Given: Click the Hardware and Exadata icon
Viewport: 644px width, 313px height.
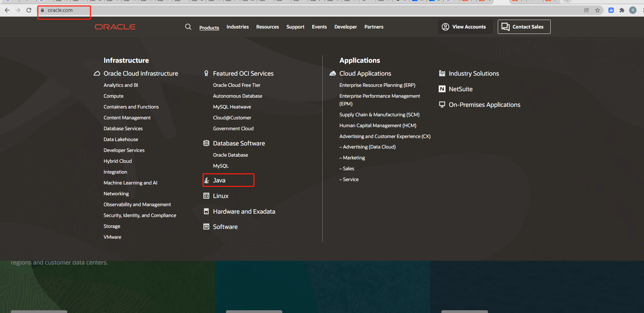Looking at the screenshot, I should click(206, 211).
